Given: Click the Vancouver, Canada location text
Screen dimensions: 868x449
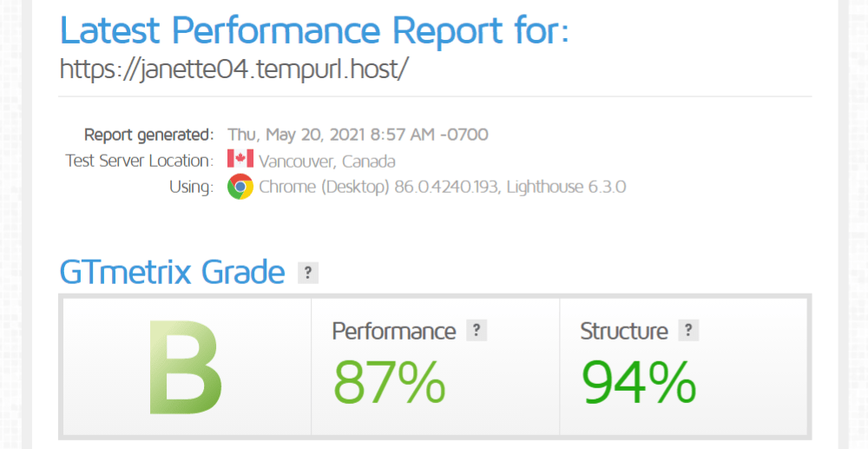Looking at the screenshot, I should point(327,161).
